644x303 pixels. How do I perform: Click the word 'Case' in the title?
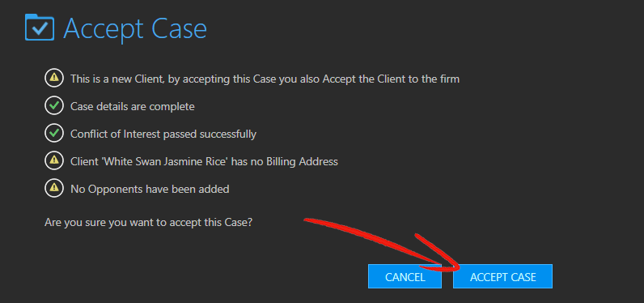pyautogui.click(x=179, y=28)
